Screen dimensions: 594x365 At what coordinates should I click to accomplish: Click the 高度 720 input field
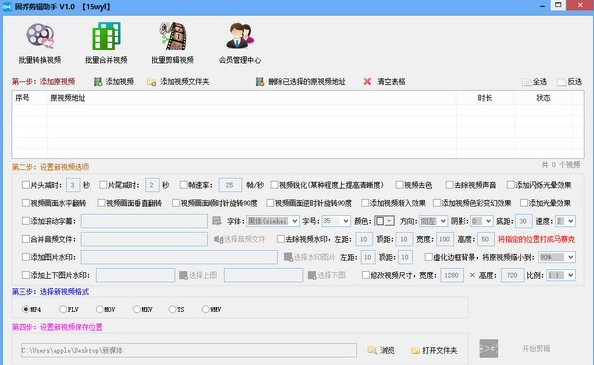click(513, 275)
